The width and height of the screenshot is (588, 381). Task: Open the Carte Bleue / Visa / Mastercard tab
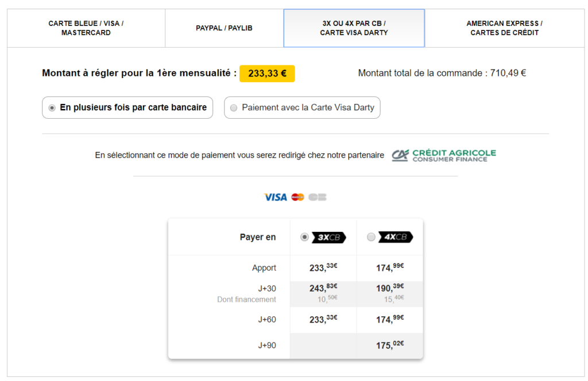pos(86,28)
